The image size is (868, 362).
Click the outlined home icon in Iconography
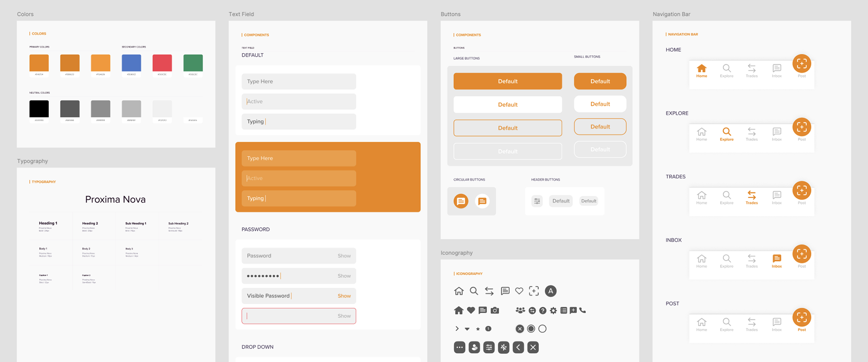(459, 291)
